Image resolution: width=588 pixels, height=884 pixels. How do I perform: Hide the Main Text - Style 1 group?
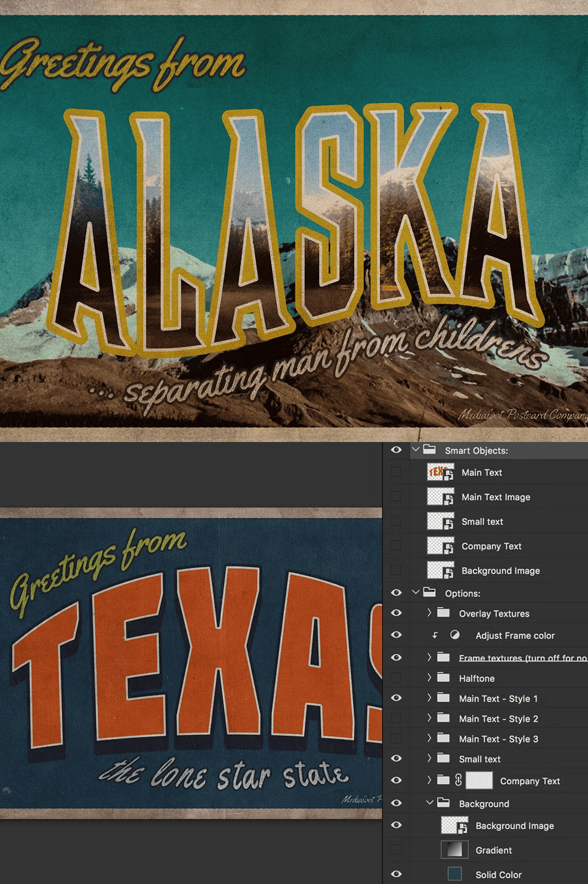click(x=396, y=698)
